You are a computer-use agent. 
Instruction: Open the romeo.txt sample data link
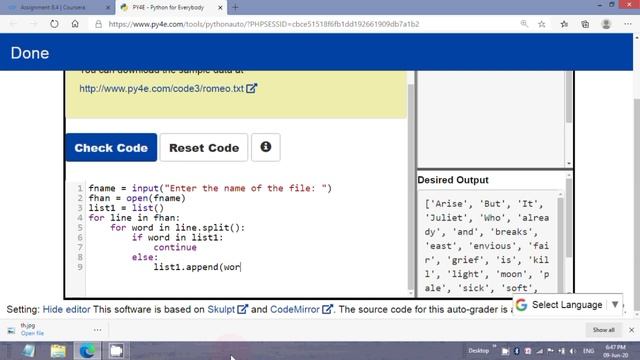point(162,89)
